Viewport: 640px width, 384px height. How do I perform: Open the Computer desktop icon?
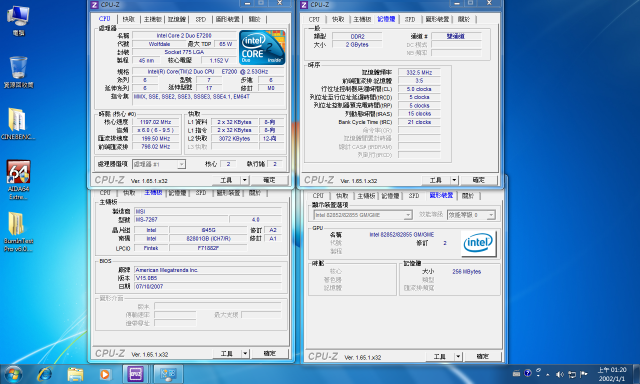coord(18,20)
